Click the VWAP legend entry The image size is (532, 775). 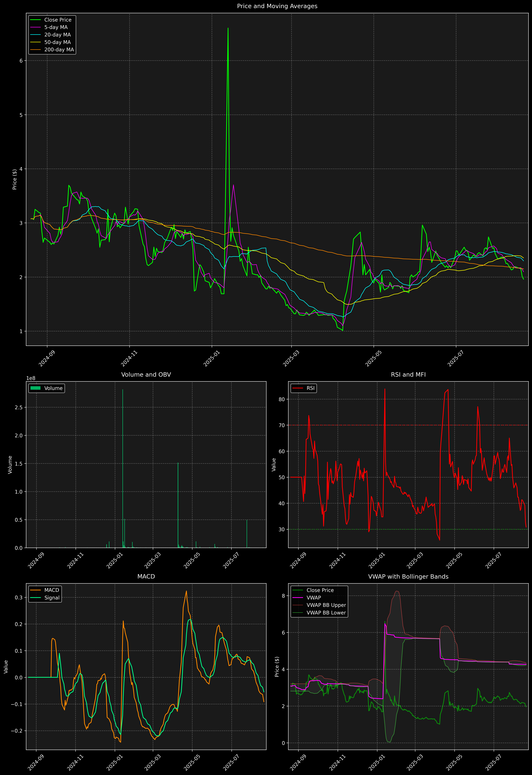click(314, 598)
